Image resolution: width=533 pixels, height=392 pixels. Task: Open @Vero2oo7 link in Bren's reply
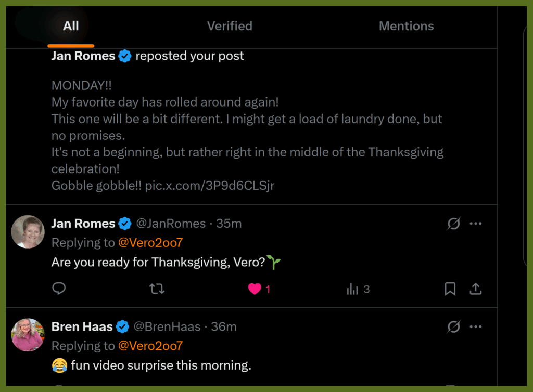tap(150, 346)
